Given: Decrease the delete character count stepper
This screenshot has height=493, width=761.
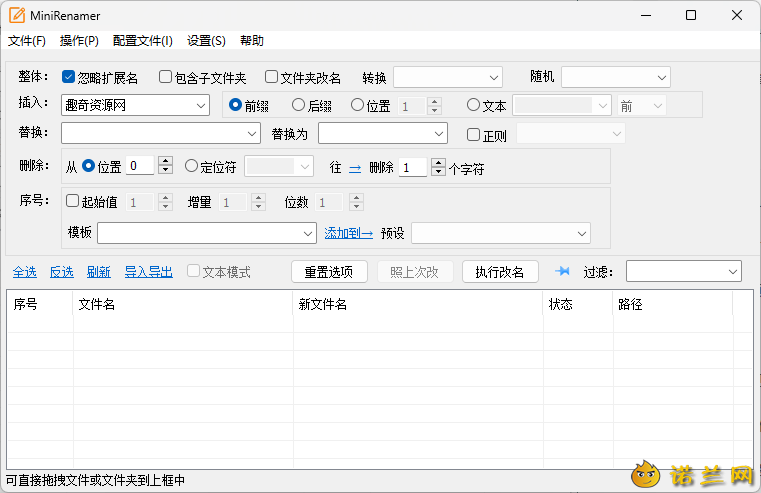Looking at the screenshot, I should tap(439, 172).
